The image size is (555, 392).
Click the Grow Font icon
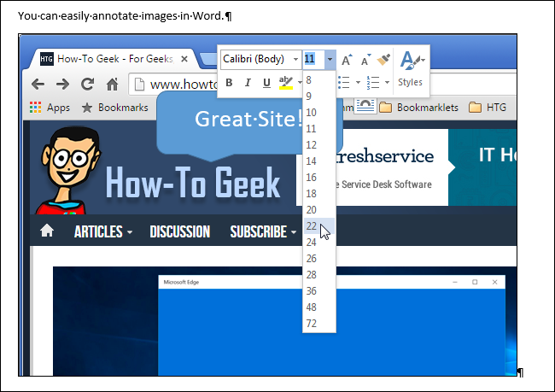tap(347, 60)
